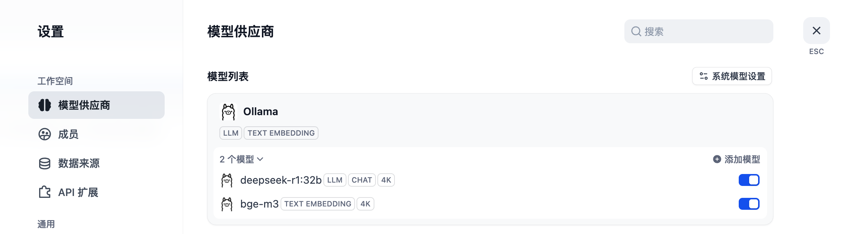Disable the deepseek-r1:32b model toggle

click(x=749, y=180)
